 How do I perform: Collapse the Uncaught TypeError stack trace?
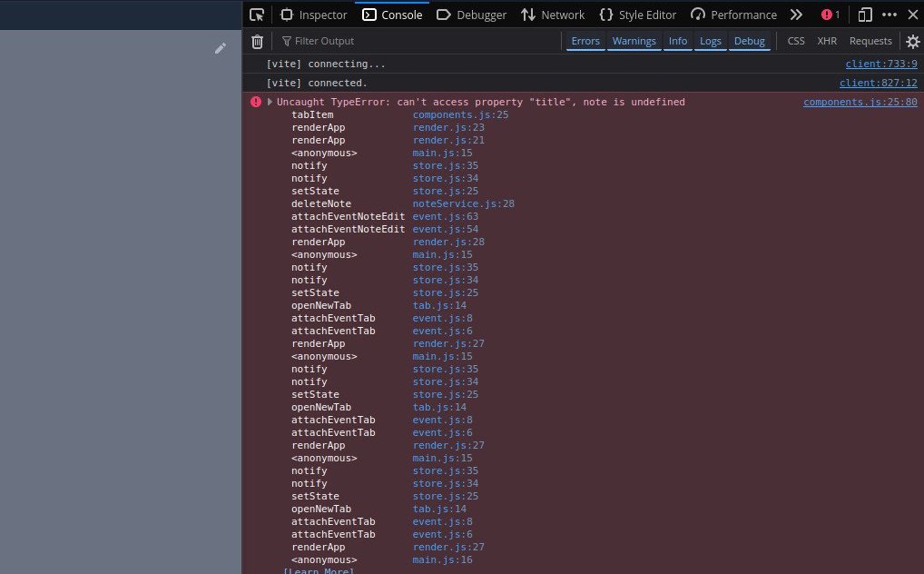coord(270,102)
